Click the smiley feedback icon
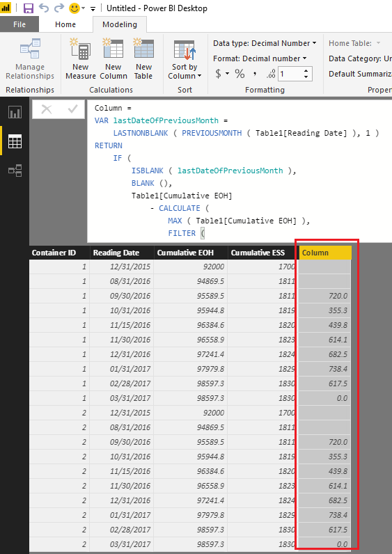Image resolution: width=392 pixels, height=554 pixels. [x=75, y=8]
